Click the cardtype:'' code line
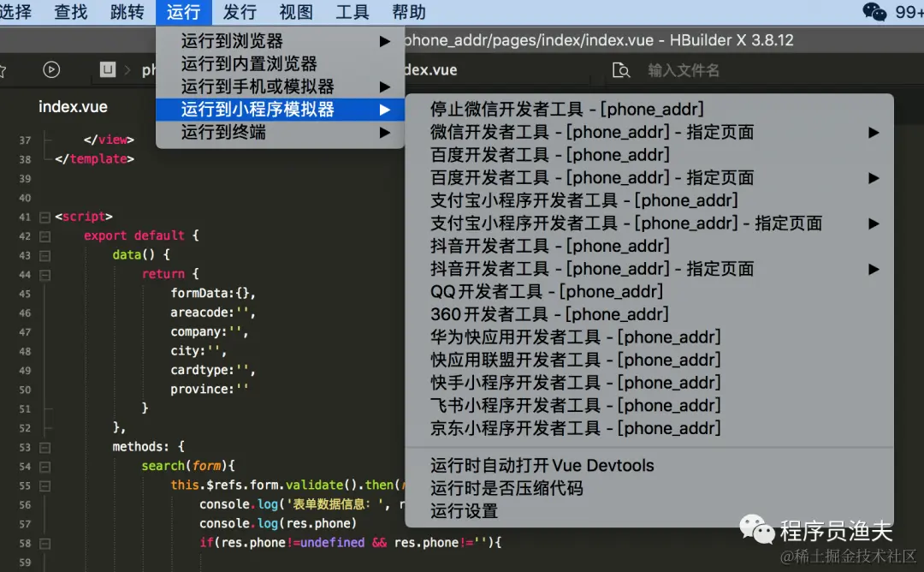This screenshot has height=572, width=924. pos(213,370)
